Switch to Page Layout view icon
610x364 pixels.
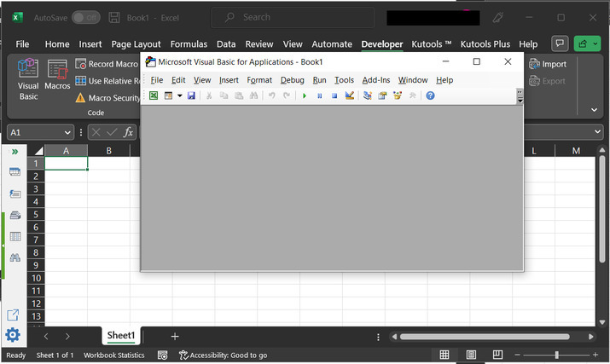pyautogui.click(x=471, y=355)
